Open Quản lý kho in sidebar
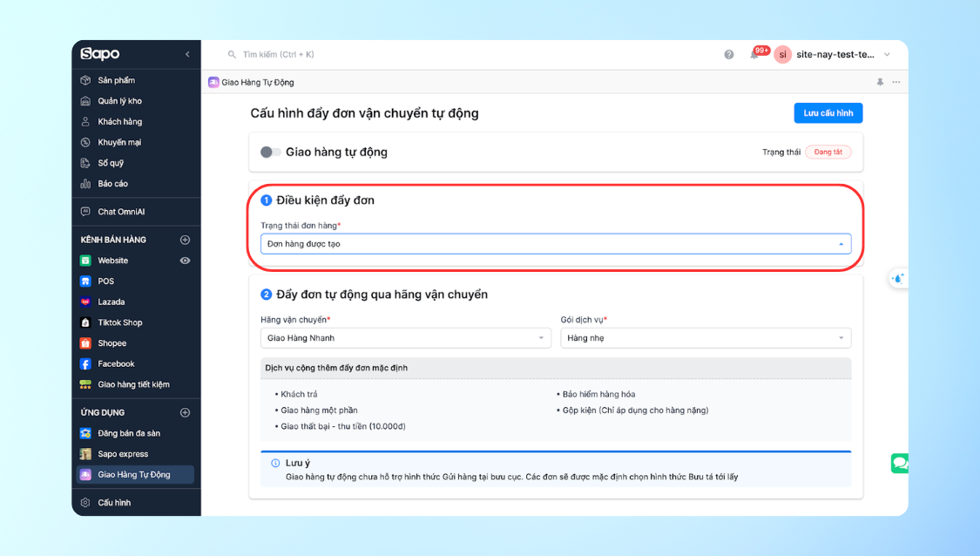Screen dimensions: 980x556 click(119, 101)
